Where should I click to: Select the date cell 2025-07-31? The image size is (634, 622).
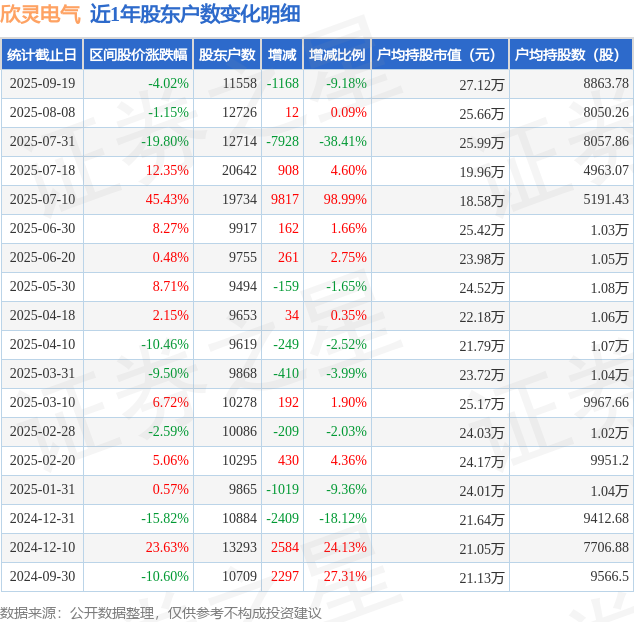tap(42, 142)
